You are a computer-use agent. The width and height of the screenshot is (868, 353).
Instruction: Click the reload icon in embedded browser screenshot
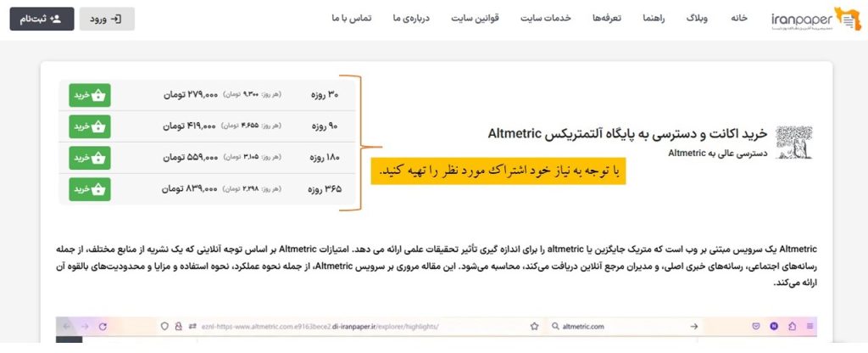coord(103,327)
